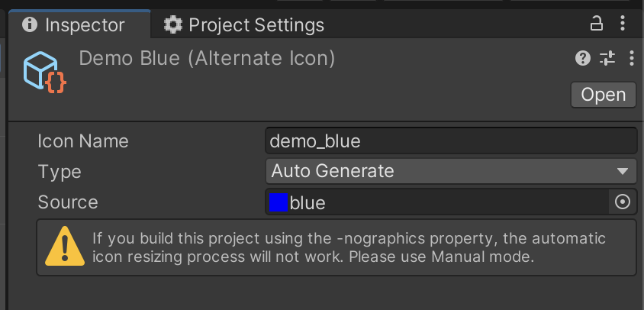
Task: Click the blue texture swatch in Source
Action: coord(279,202)
